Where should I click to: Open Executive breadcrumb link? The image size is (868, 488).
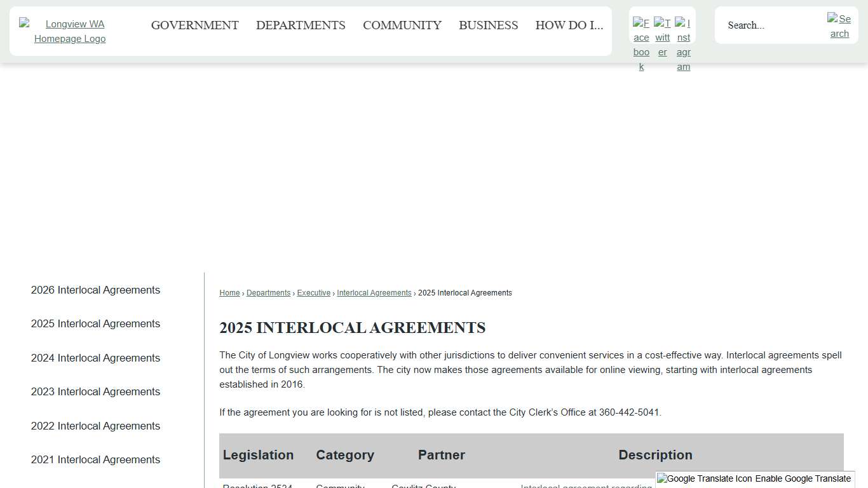click(313, 293)
